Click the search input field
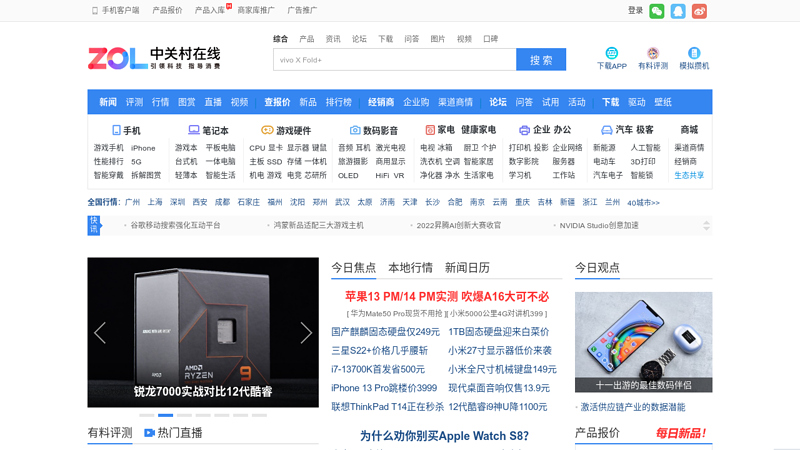 coord(394,60)
